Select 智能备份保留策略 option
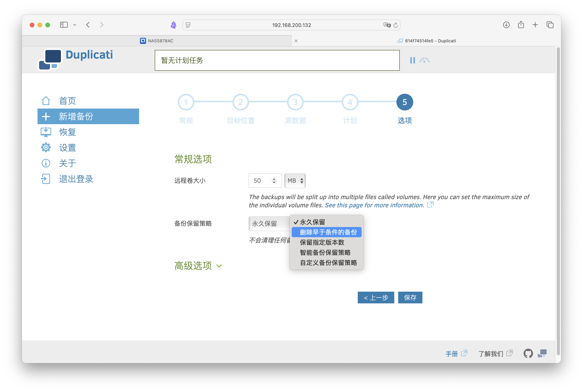The image size is (583, 392). 326,252
